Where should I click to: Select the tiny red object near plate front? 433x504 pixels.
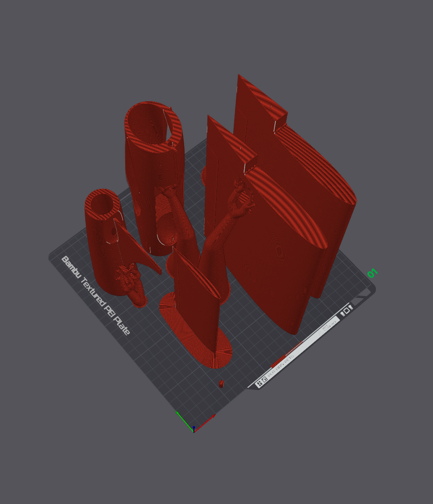pyautogui.click(x=222, y=384)
